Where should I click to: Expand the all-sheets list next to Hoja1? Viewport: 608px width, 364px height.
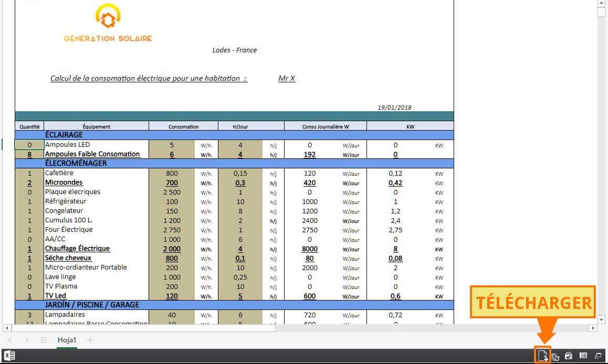(x=44, y=339)
